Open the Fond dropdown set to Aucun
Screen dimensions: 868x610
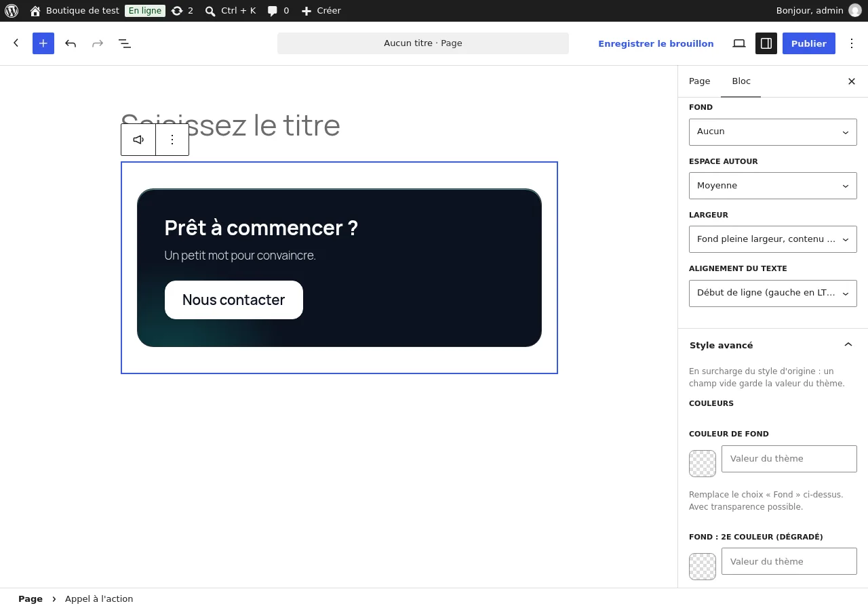773,132
